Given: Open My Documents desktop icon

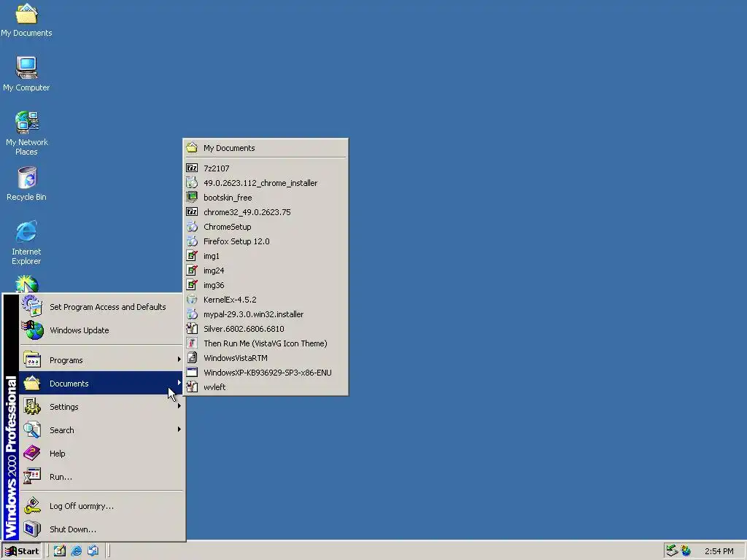Looking at the screenshot, I should click(x=26, y=20).
